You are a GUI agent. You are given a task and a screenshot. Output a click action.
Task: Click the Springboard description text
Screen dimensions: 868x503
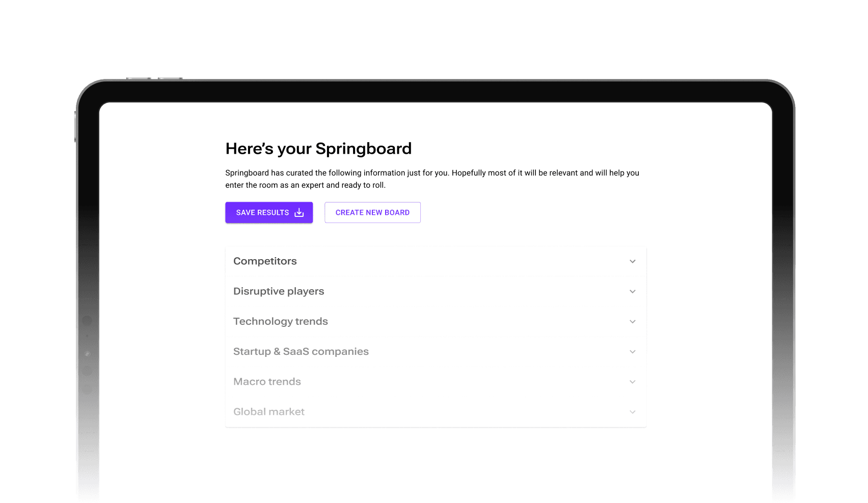(x=432, y=179)
